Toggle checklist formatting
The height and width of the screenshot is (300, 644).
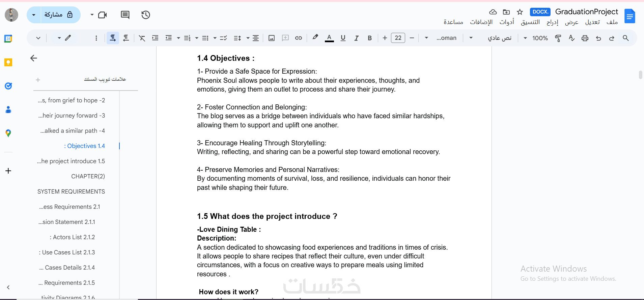[x=223, y=38]
